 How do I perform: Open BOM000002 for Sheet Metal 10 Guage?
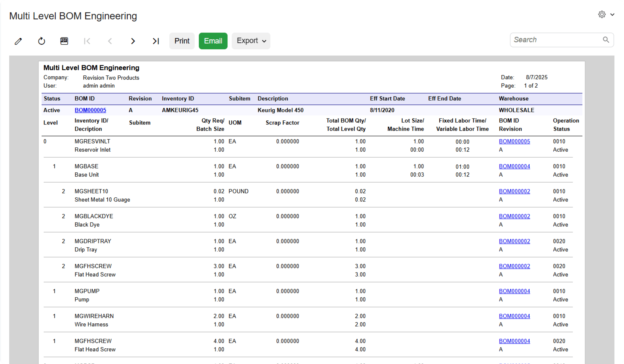point(514,191)
